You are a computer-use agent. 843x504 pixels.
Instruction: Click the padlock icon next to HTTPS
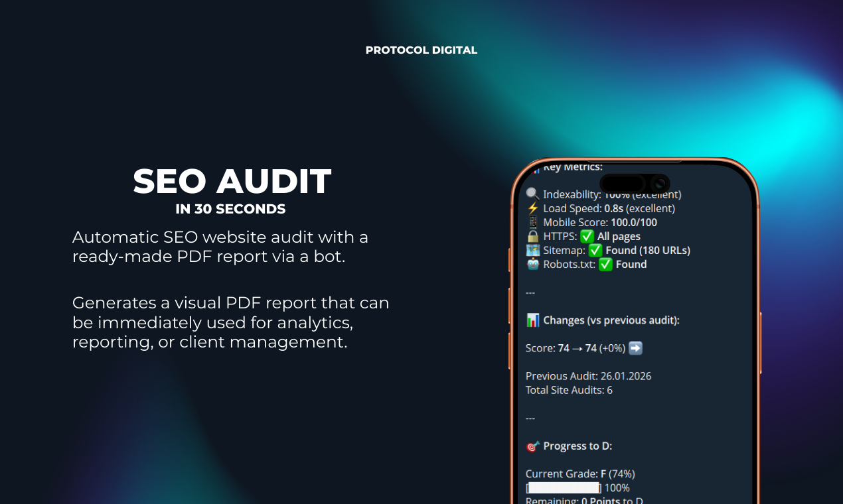click(532, 235)
